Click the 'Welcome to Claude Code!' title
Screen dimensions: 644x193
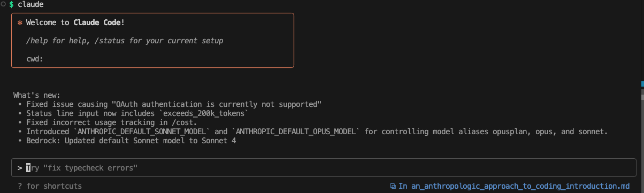pyautogui.click(x=75, y=24)
